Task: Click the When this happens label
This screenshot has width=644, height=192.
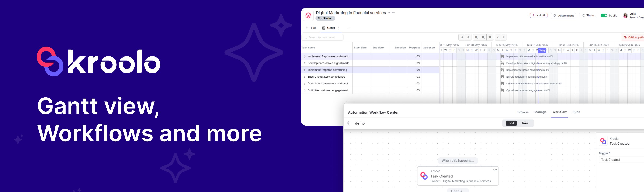Action: (457, 161)
